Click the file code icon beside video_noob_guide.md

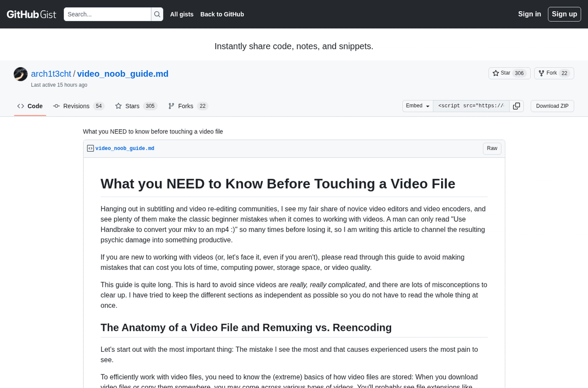[91, 148]
